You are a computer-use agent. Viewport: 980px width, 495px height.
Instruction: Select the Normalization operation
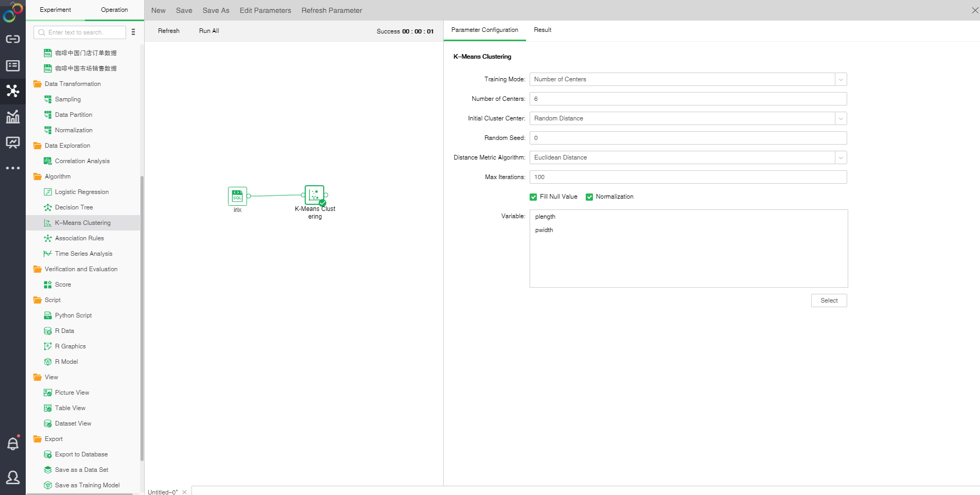[73, 130]
